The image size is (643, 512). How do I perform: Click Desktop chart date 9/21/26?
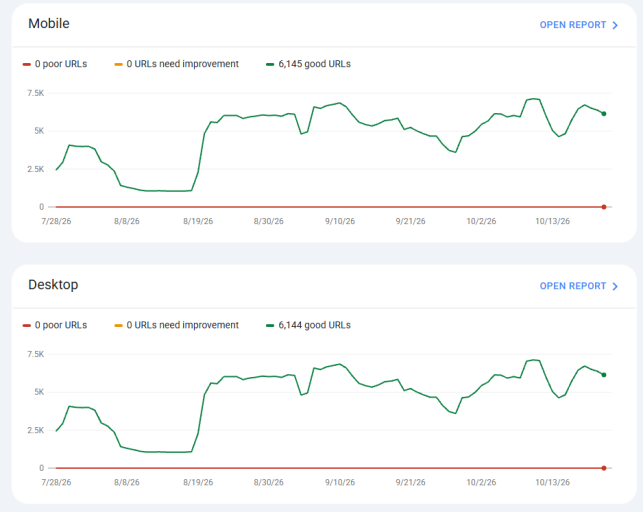pyautogui.click(x=410, y=482)
